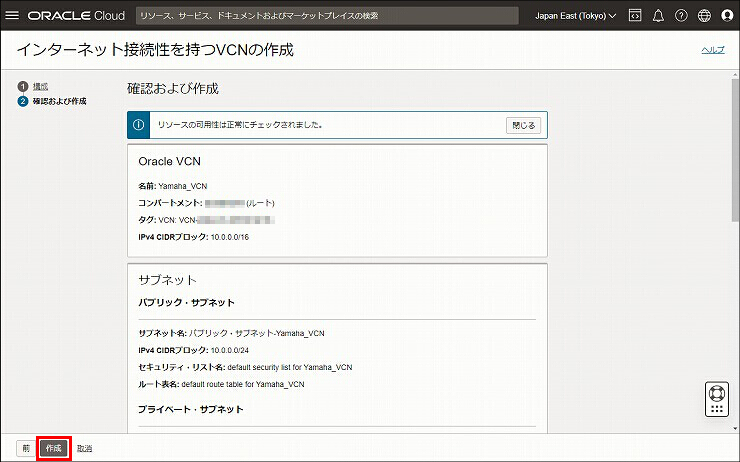Viewport: 740px width, 462px height.
Task: Click the name value Yamaha_VCN
Action: tap(183, 186)
